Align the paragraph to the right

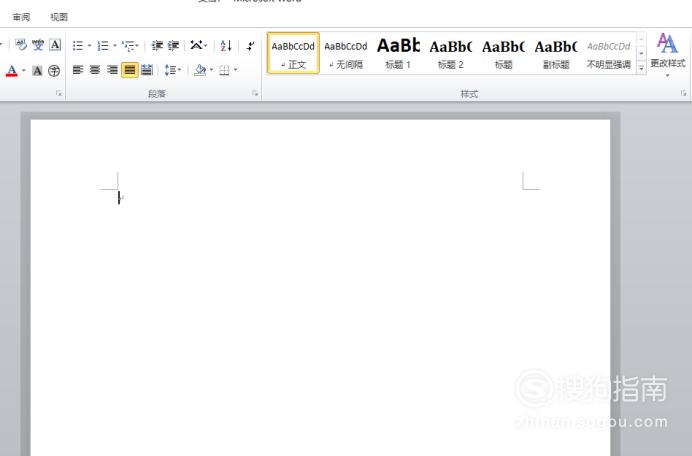pos(112,70)
